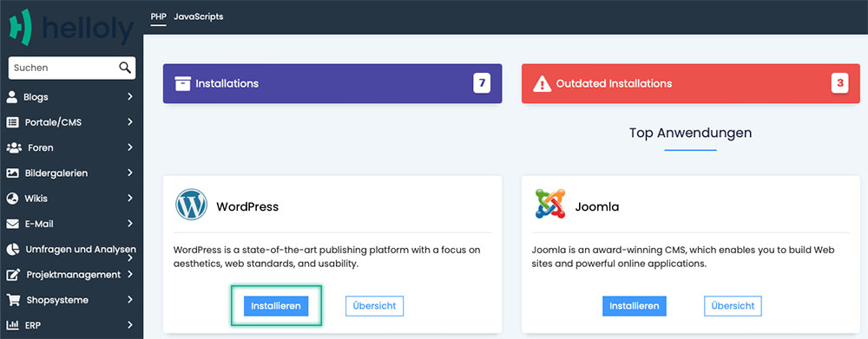Screen dimensions: 868x339
Task: Click the Outdated Installations warning icon
Action: 542,83
